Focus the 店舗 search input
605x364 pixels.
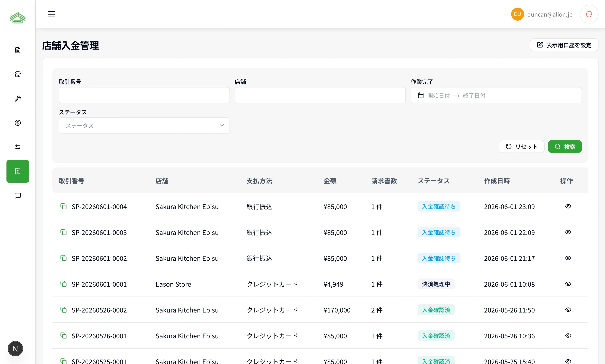coord(320,95)
